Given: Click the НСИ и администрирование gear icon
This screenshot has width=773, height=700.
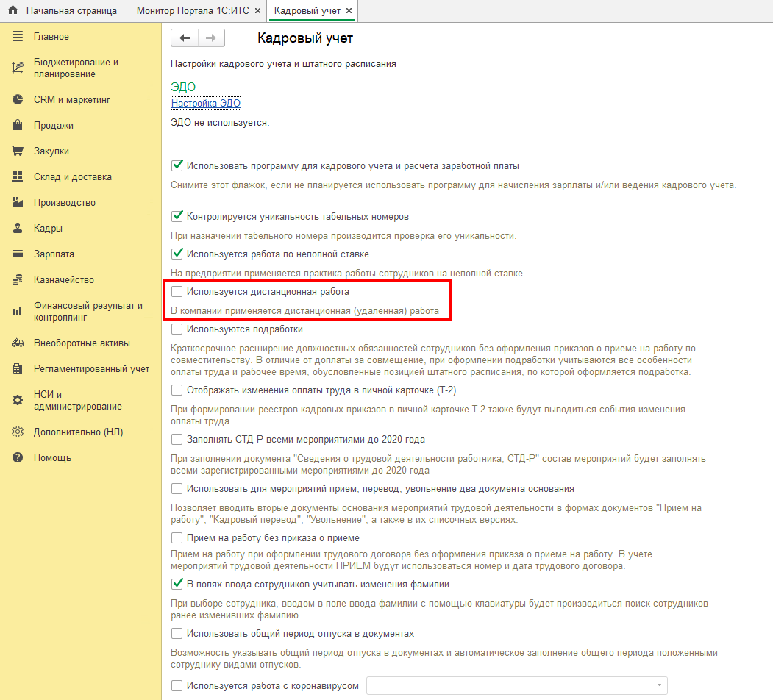Looking at the screenshot, I should point(18,400).
